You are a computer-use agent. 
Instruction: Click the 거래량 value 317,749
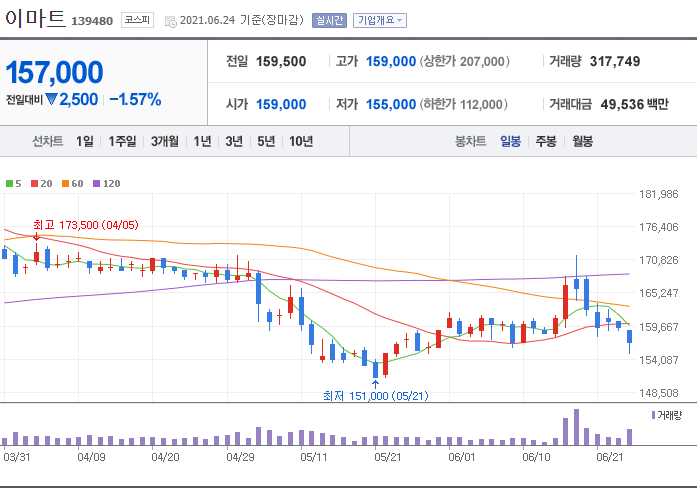(x=615, y=61)
